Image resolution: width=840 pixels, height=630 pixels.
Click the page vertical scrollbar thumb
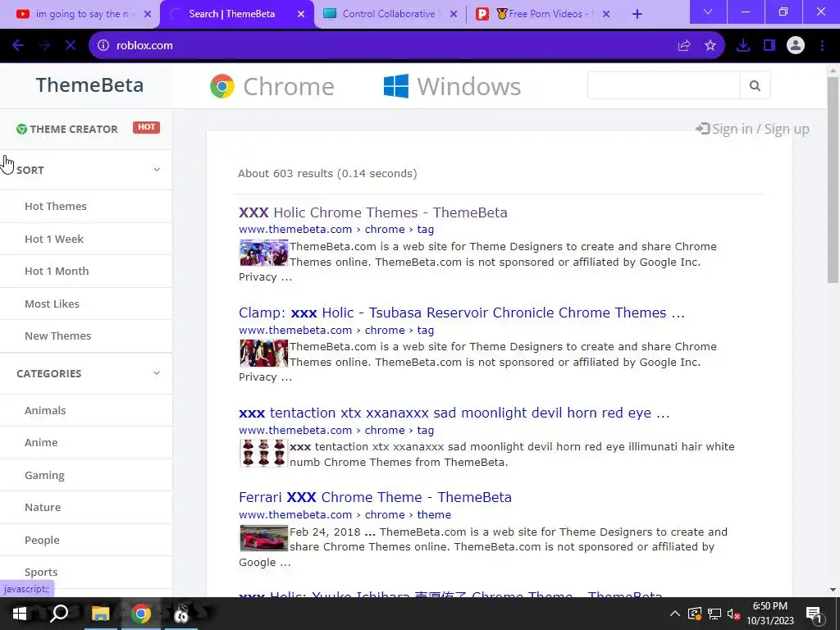pos(833,180)
